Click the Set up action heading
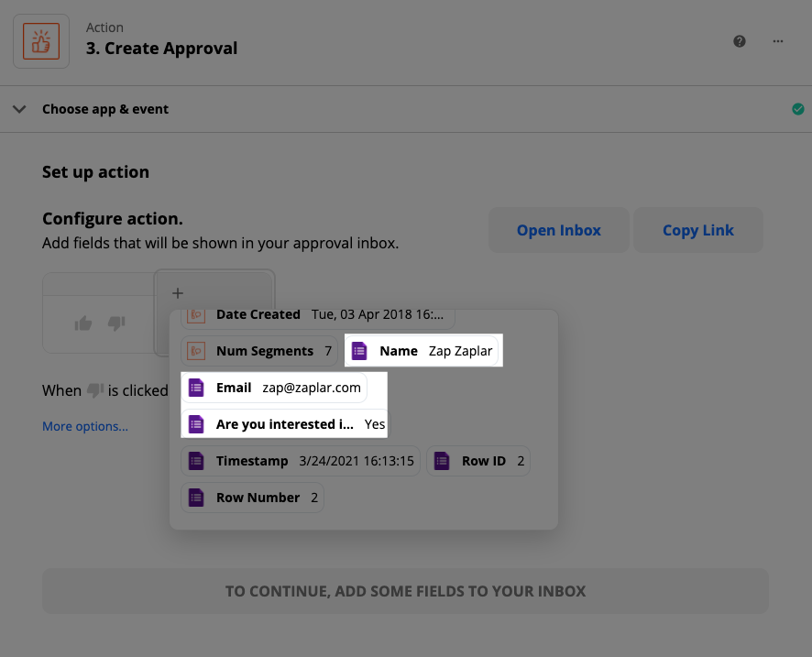This screenshot has height=657, width=812. (x=96, y=172)
